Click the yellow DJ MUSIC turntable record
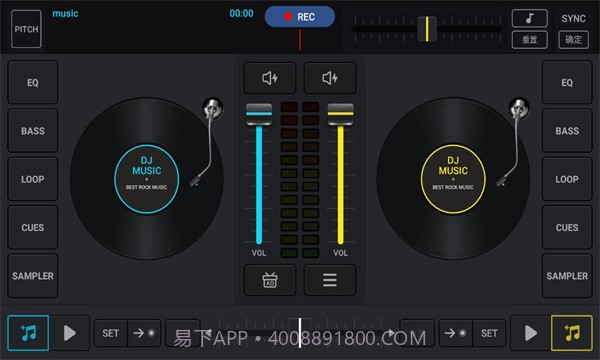Image resolution: width=600 pixels, height=360 pixels. [453, 179]
